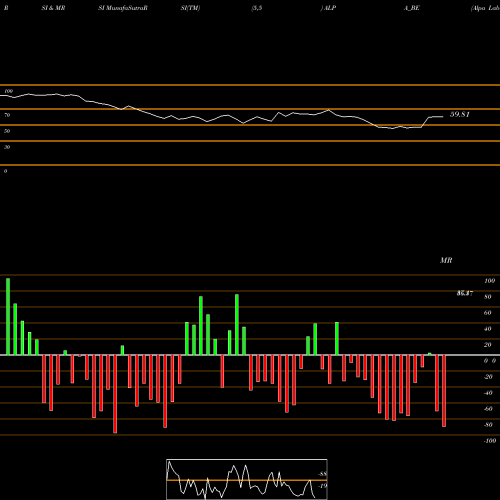500x500 pixels.
Task: Click the 20 label on the MR axis
Action: 488,345
